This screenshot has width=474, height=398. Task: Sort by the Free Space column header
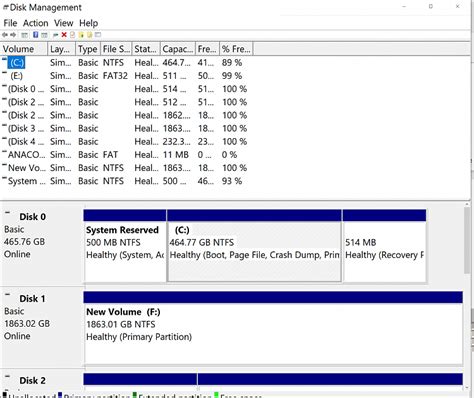click(x=208, y=49)
